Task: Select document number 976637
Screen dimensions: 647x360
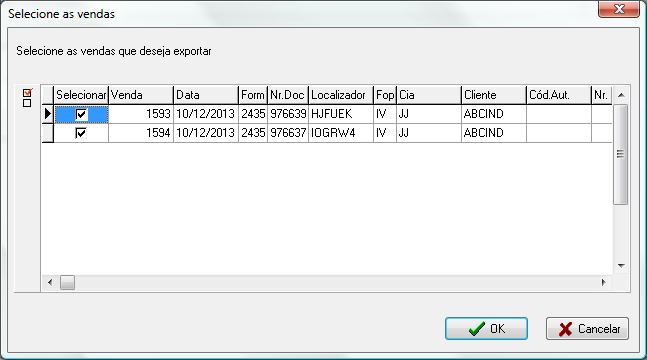Action: point(288,133)
